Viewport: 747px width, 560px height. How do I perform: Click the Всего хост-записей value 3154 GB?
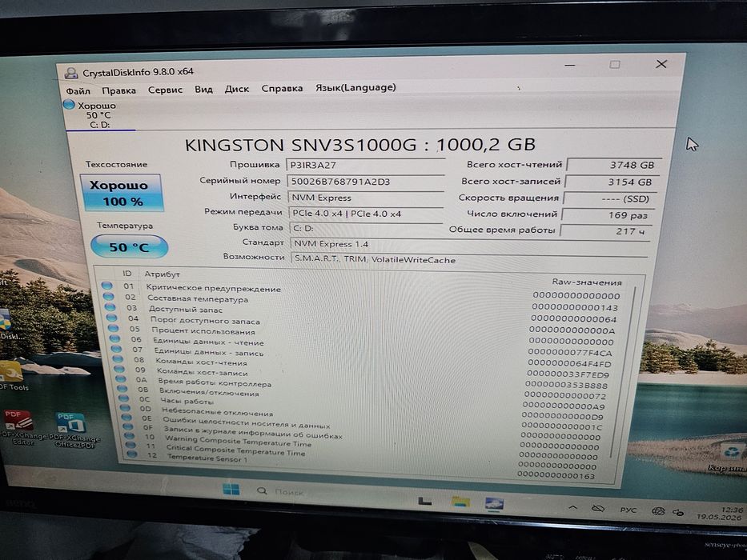pyautogui.click(x=612, y=182)
